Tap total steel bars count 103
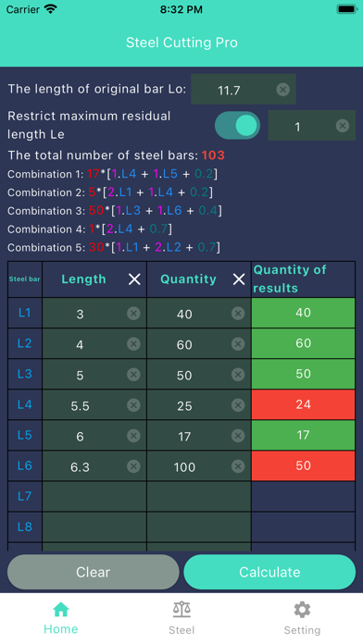363x644 pixels. pos(213,155)
